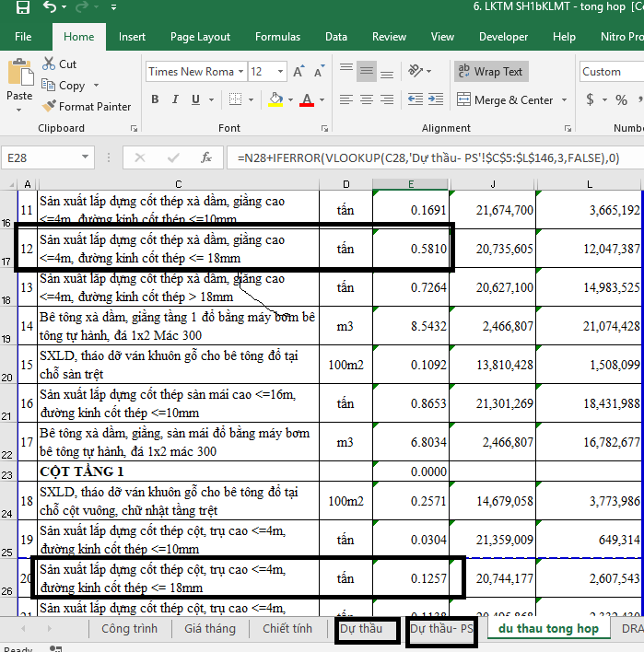Open the Font settings dialog launcher
Viewport: 644px width, 652px height.
(324, 129)
